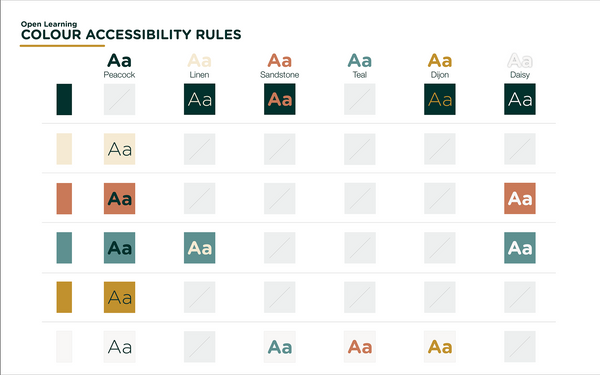Screen dimensions: 600x375
Task: Click the Sandstone column header
Action: point(280,66)
